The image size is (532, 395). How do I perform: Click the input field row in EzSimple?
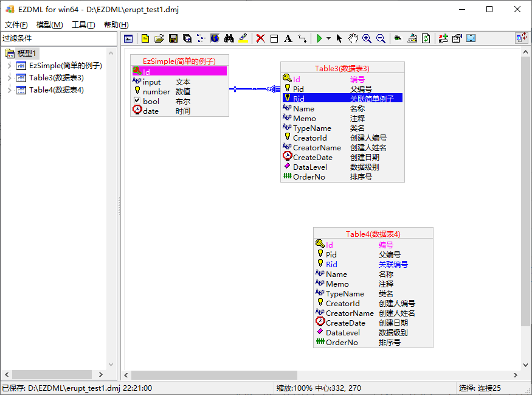click(179, 82)
